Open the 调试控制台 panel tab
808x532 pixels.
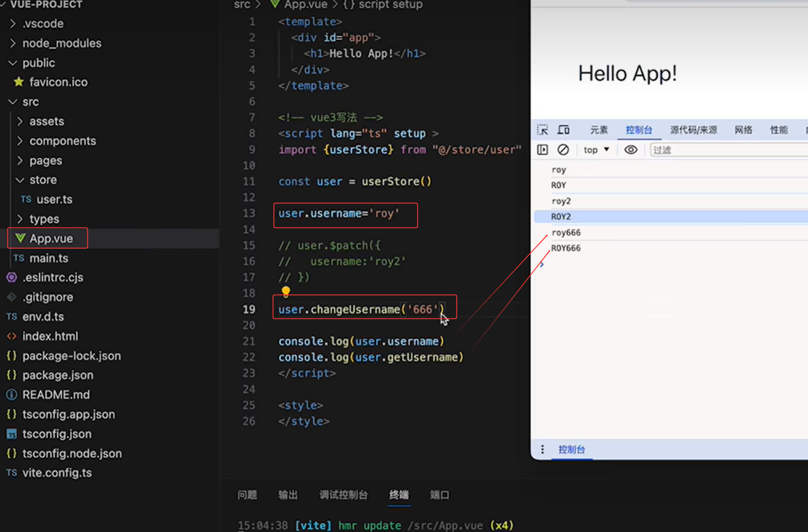(344, 495)
